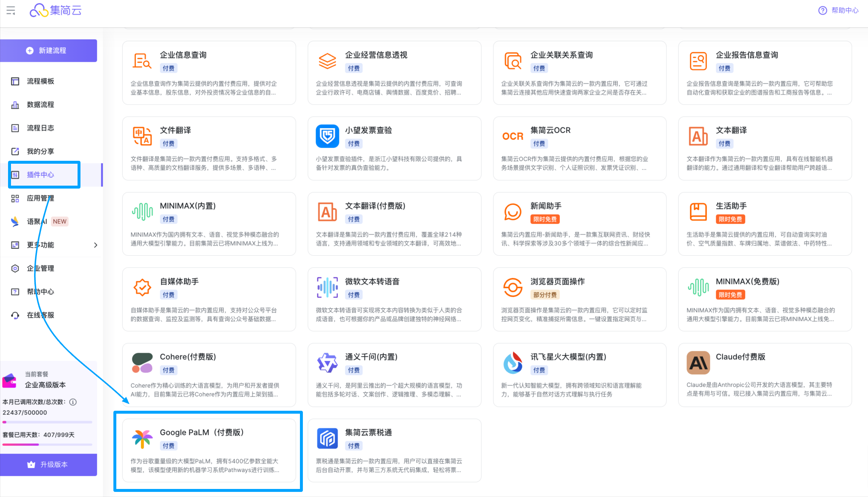Viewport: 868px width, 497px height.
Task: Open 新闻助手 chat icon
Action: [x=513, y=212]
